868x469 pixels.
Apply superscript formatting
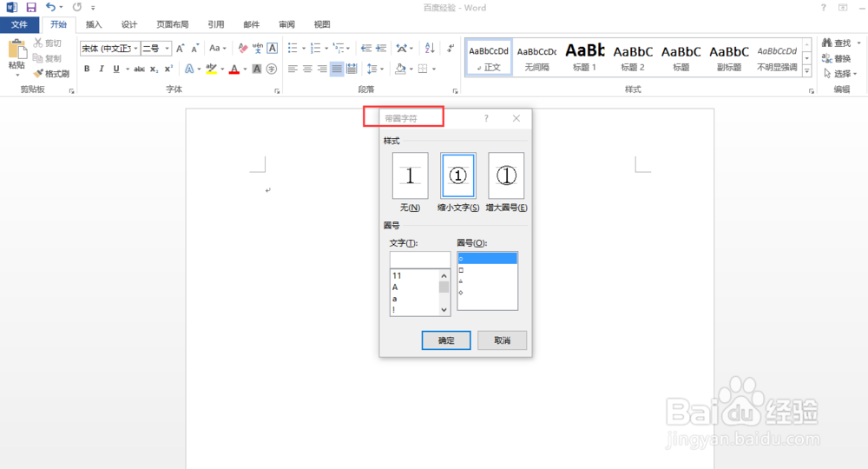coord(168,69)
